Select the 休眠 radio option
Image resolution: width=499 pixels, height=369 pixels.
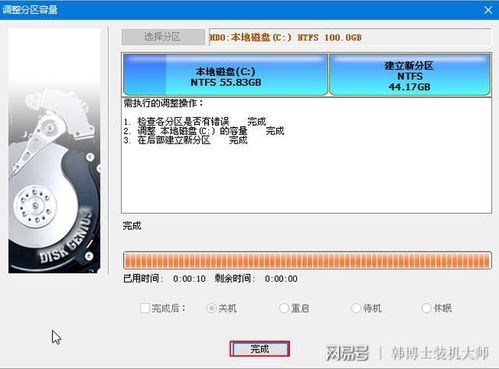pyautogui.click(x=426, y=308)
